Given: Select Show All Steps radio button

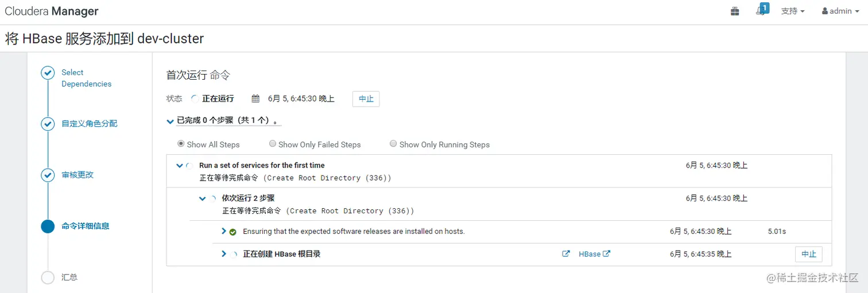Looking at the screenshot, I should coord(181,144).
